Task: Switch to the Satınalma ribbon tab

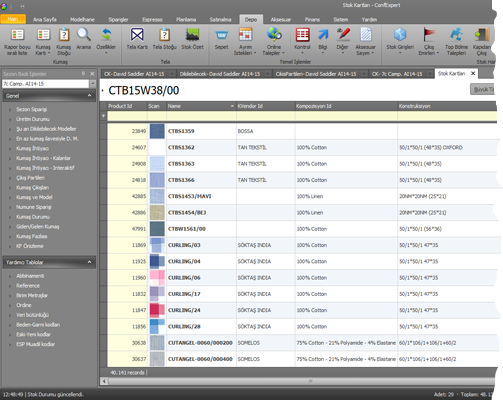Action: pyautogui.click(x=220, y=19)
